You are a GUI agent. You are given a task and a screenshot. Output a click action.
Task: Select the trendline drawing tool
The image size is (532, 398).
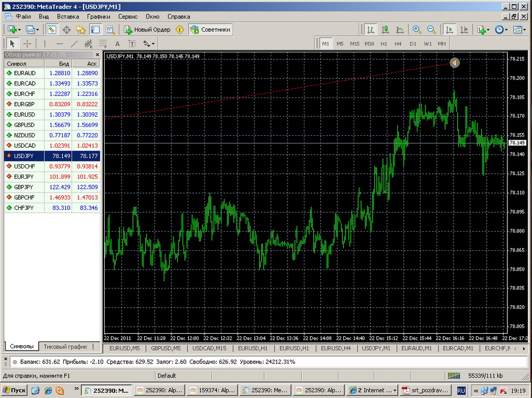pyautogui.click(x=74, y=44)
